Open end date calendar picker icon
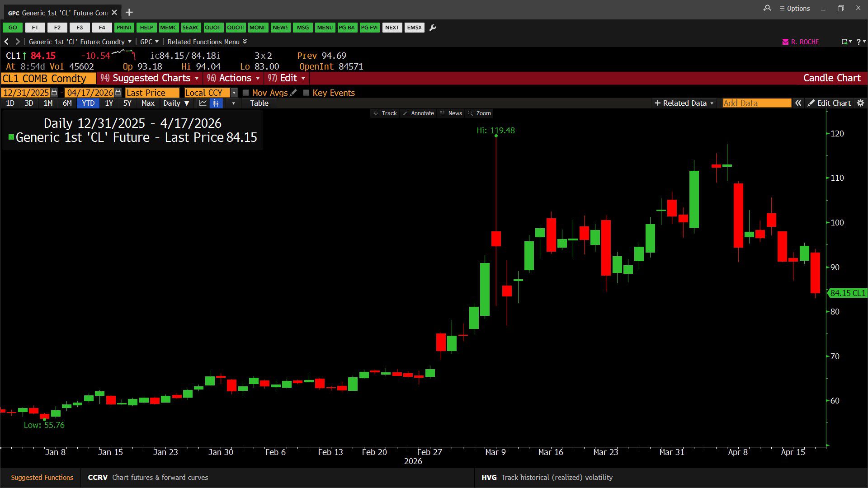 118,93
